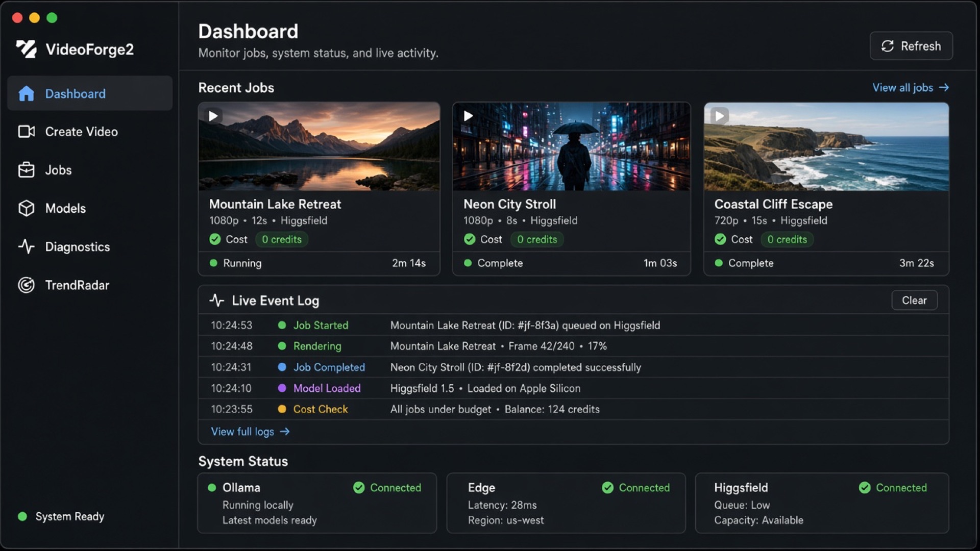
Task: Click the Mountain Lake Retreat job title
Action: pos(275,204)
